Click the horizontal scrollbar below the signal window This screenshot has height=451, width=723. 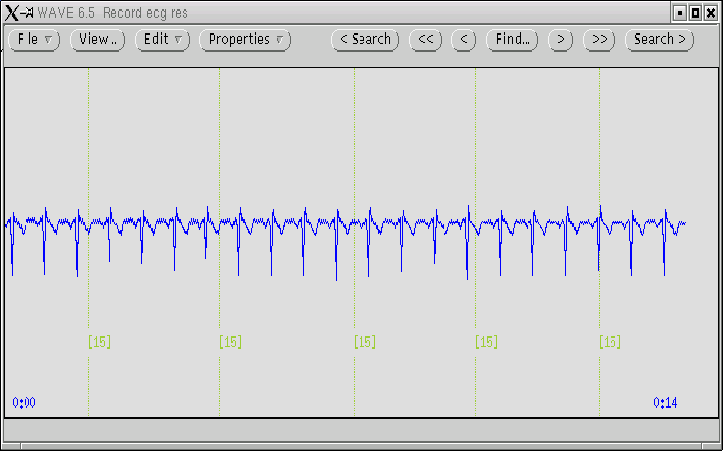click(x=362, y=447)
